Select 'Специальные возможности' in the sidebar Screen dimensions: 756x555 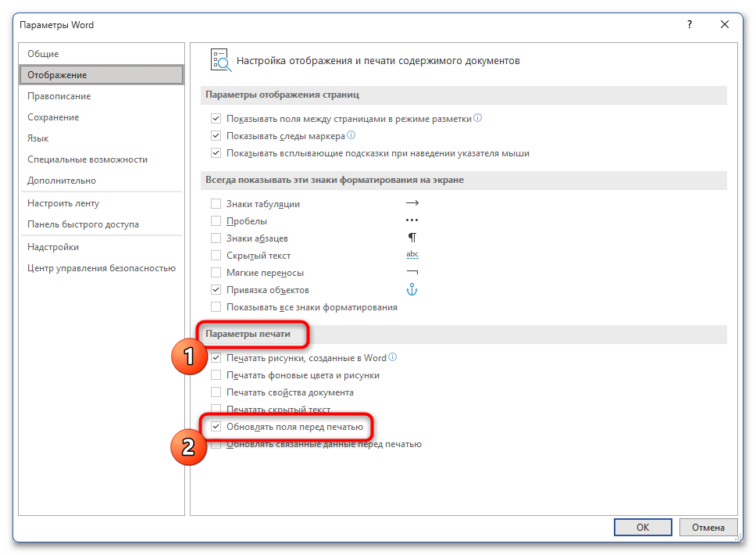(x=102, y=159)
